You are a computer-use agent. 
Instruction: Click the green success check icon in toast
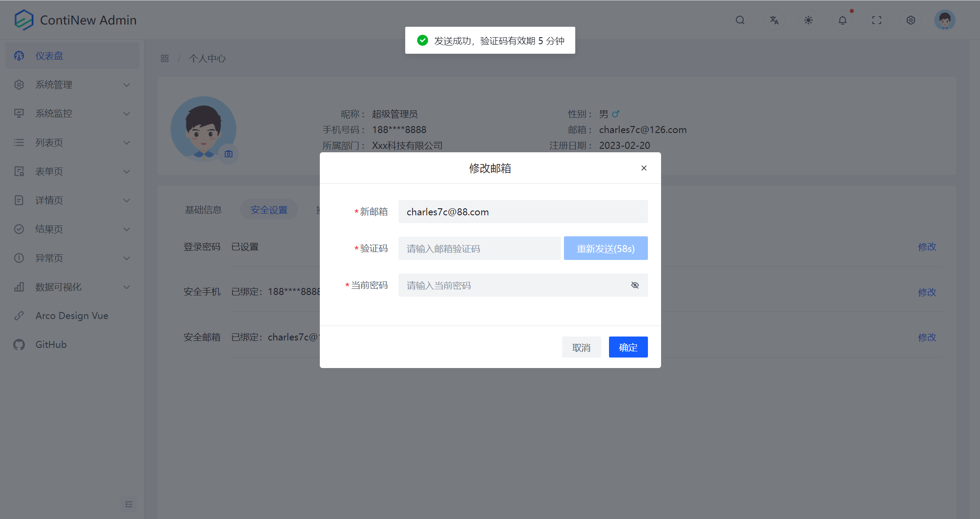(423, 40)
